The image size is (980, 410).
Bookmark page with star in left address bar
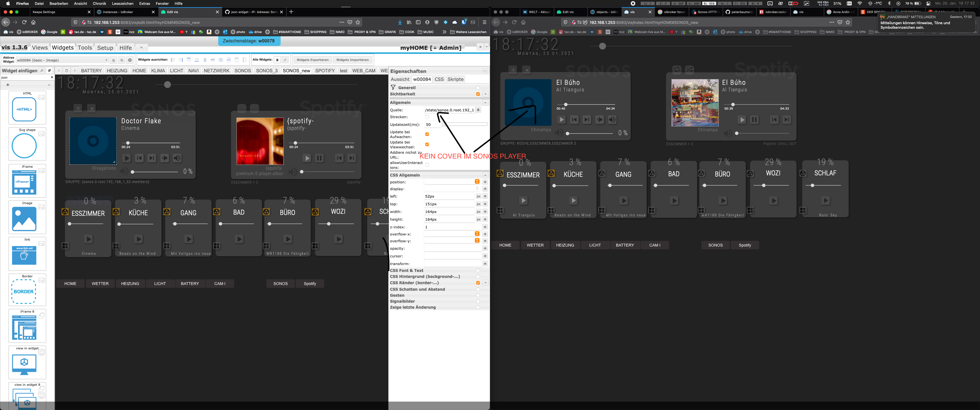358,22
